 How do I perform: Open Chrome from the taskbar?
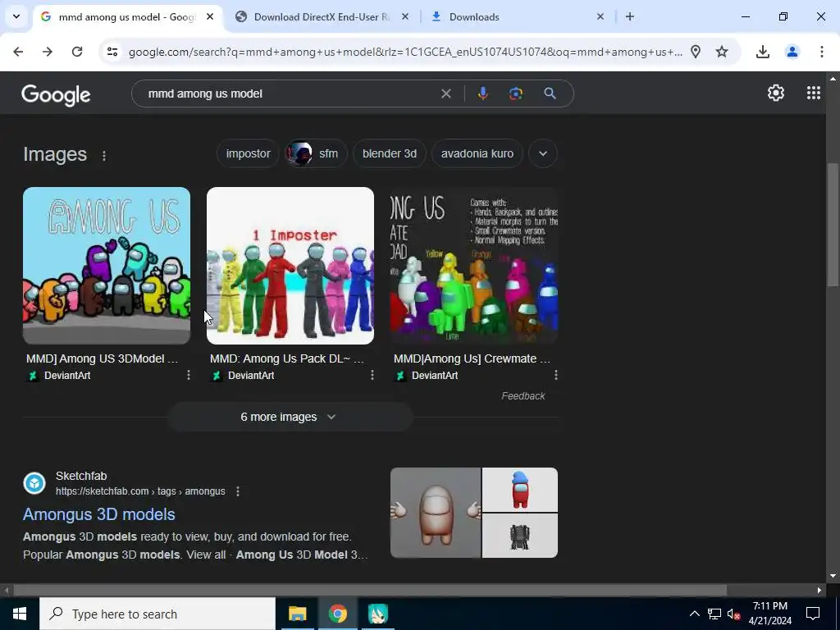click(337, 614)
